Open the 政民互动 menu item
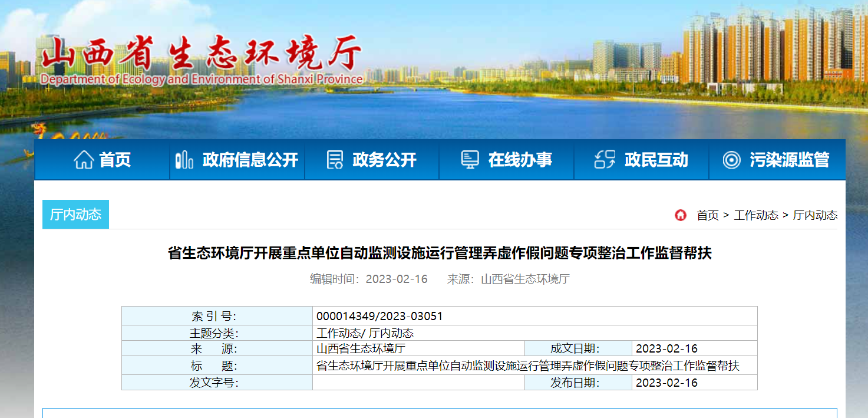Screen dimensions: 868x418 [x=642, y=160]
